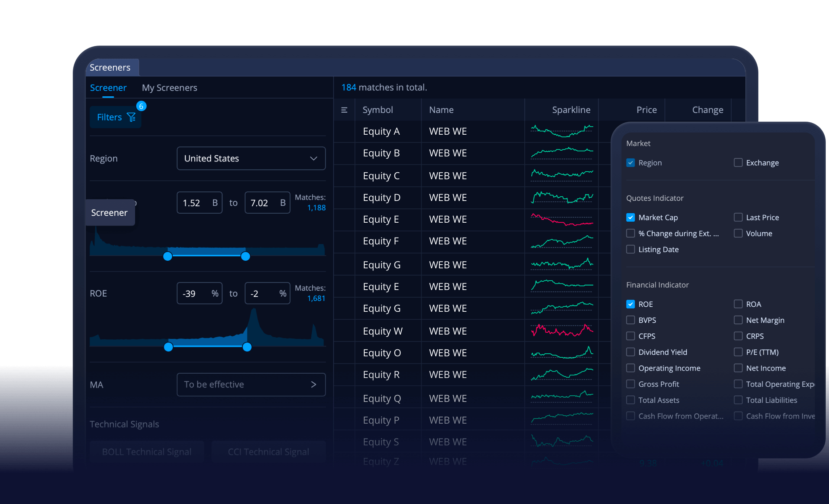Click the arrow on the MA filter
Image resolution: width=829 pixels, height=504 pixels.
(x=314, y=385)
